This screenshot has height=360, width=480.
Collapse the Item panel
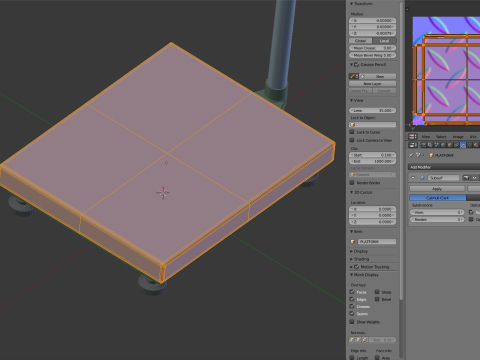[x=351, y=231]
